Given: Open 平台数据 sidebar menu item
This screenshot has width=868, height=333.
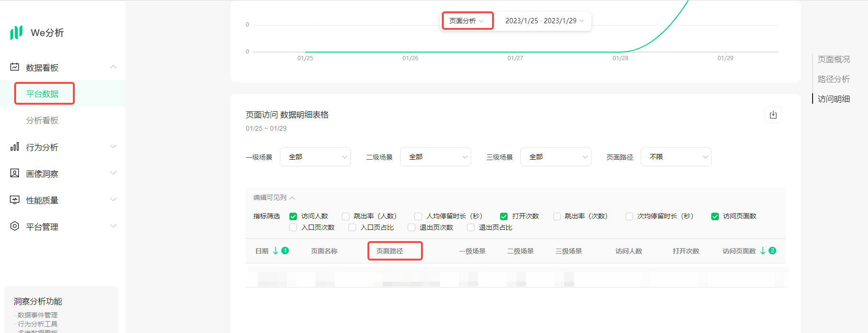Looking at the screenshot, I should click(42, 94).
